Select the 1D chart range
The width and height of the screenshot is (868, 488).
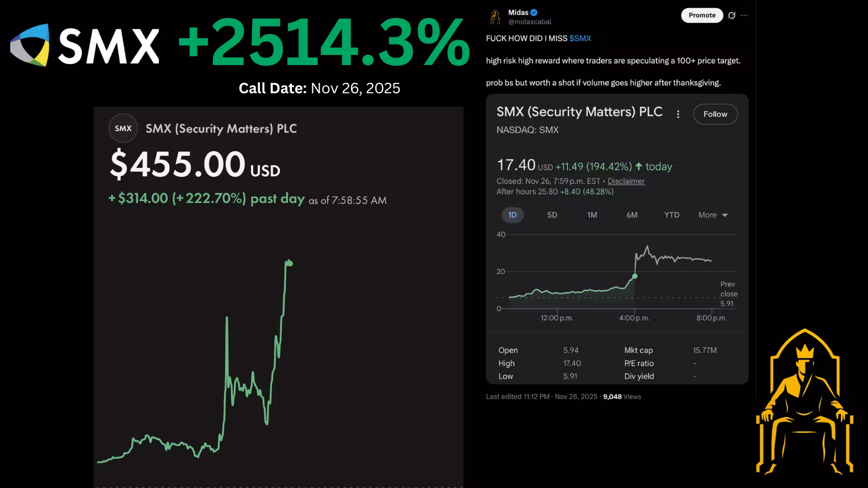512,215
